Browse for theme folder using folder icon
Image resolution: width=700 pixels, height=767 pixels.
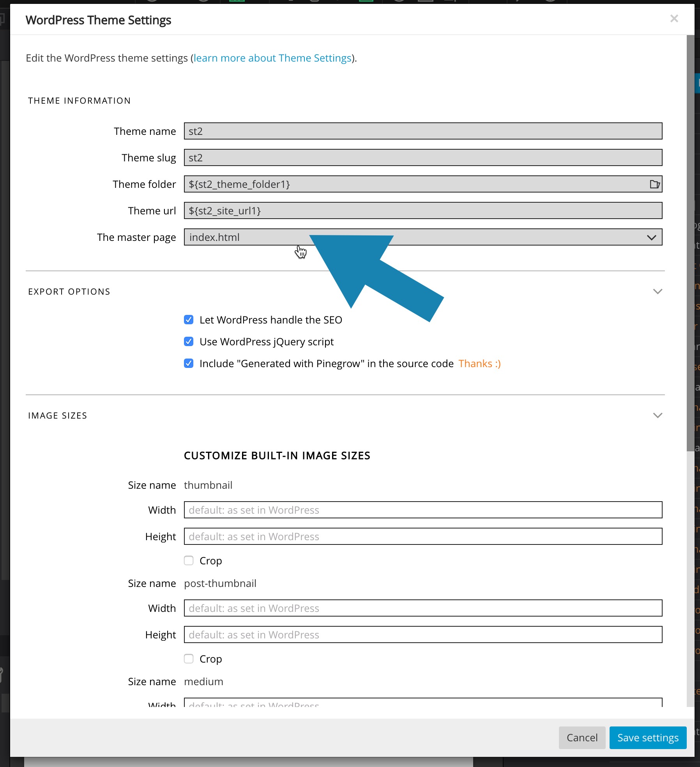655,184
